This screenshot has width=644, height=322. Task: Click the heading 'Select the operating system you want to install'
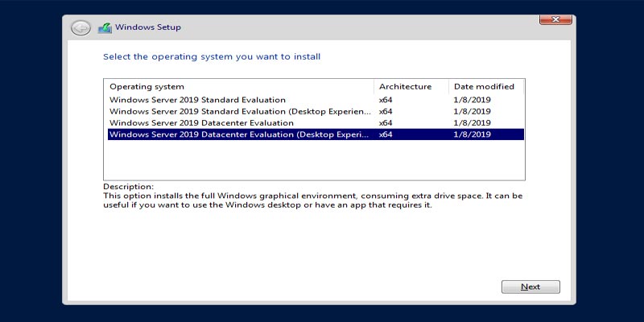click(212, 57)
